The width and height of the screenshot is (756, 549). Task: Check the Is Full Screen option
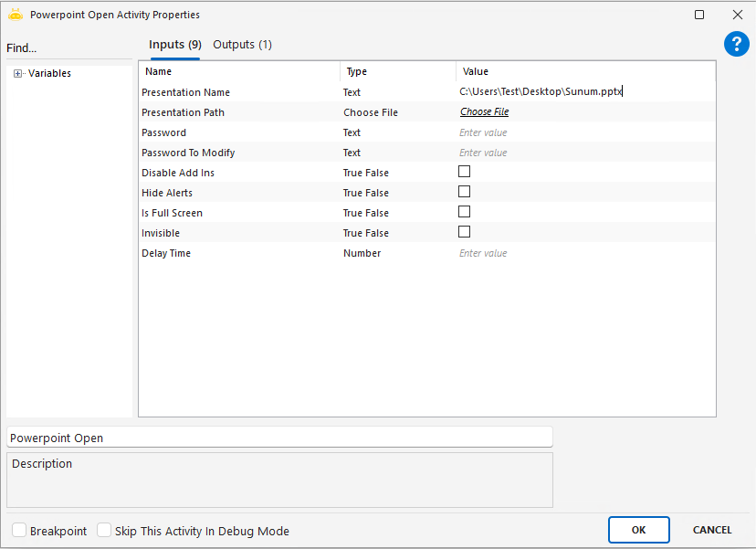coord(464,212)
